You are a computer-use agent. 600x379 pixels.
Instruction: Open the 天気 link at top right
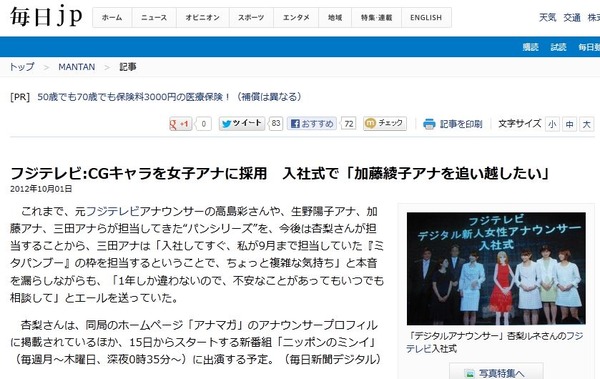(x=547, y=18)
